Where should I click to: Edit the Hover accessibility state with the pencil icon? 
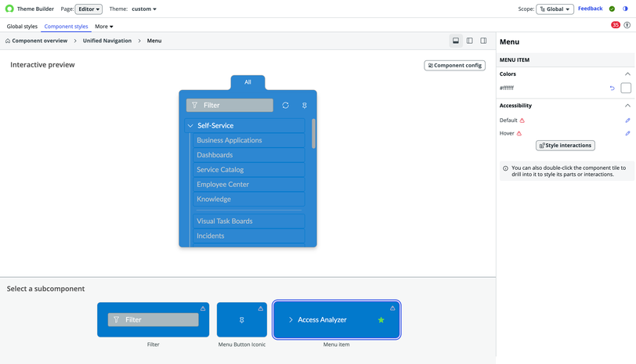[627, 134]
